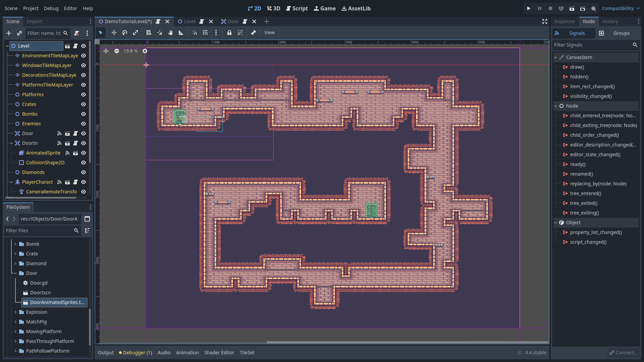Select the Rotate tool in toolbar
The height and width of the screenshot is (362, 644).
tap(125, 33)
